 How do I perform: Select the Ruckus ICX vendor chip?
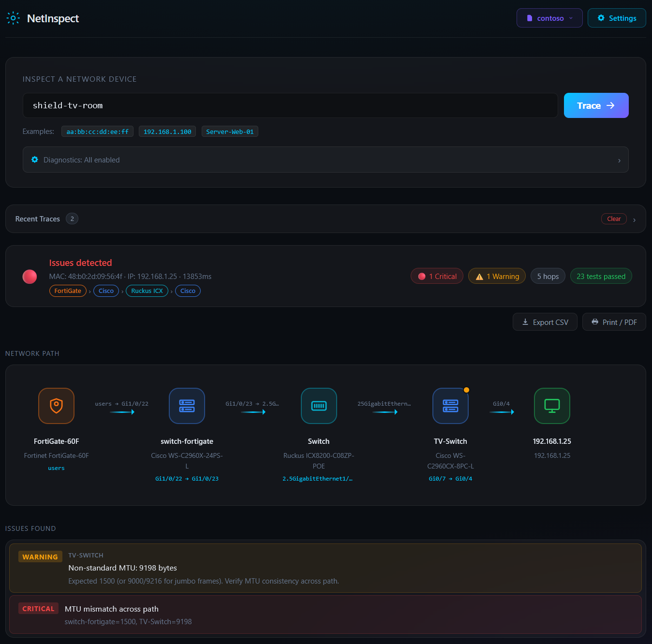[x=147, y=291]
